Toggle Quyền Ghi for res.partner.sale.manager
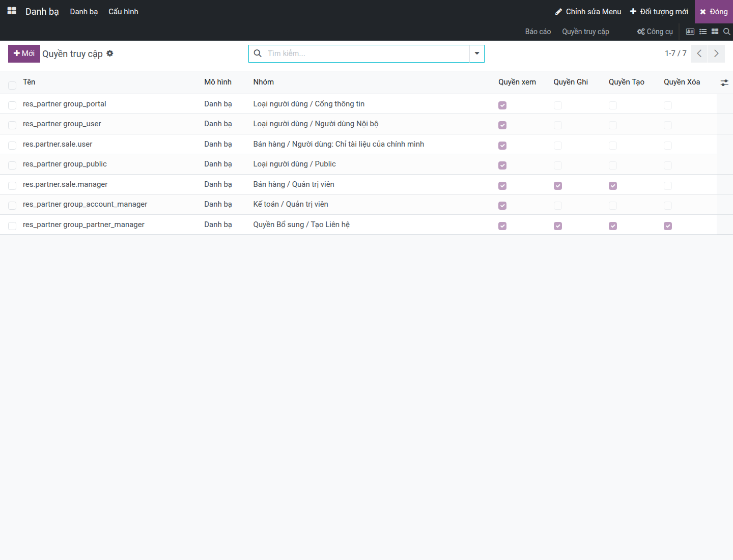733x560 pixels. [x=558, y=186]
